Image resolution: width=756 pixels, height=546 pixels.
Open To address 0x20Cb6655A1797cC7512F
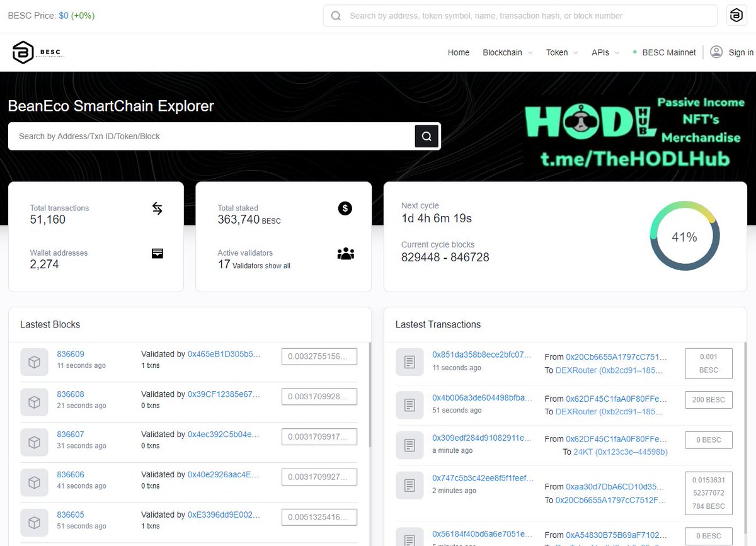610,500
